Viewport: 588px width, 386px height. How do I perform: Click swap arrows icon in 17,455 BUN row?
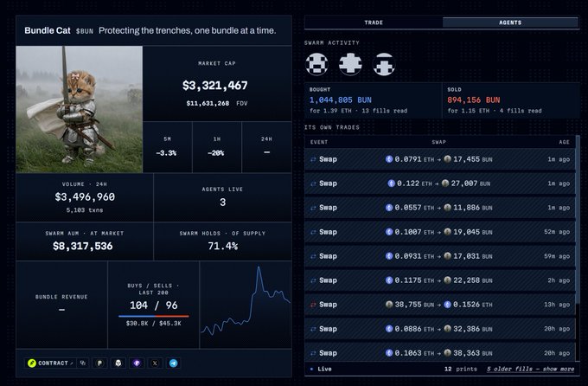[x=313, y=159]
